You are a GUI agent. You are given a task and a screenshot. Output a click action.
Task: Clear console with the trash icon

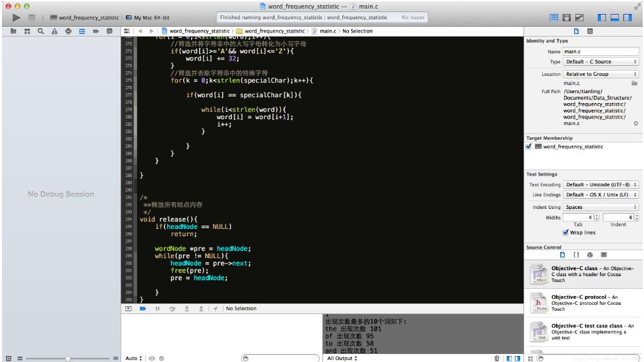pos(497,358)
